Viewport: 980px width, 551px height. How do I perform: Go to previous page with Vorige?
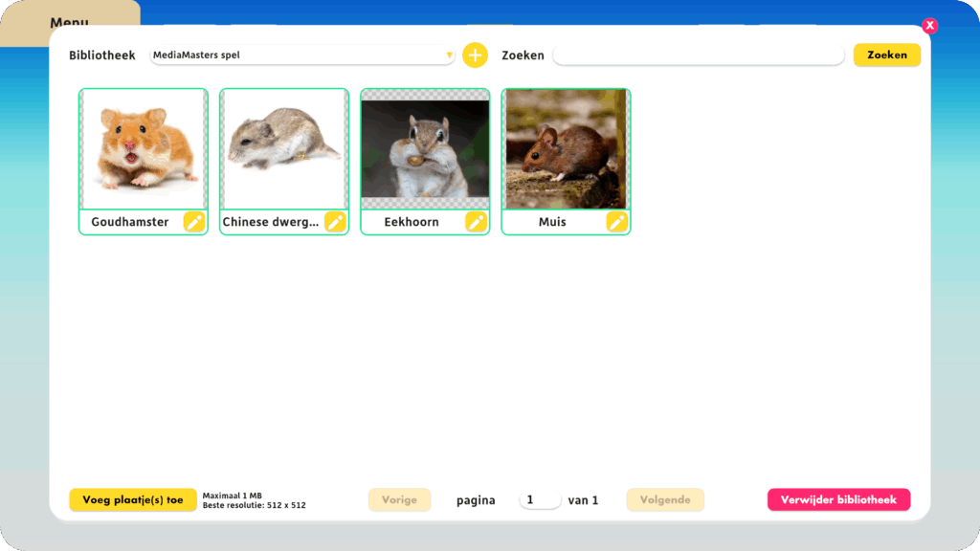click(x=399, y=499)
